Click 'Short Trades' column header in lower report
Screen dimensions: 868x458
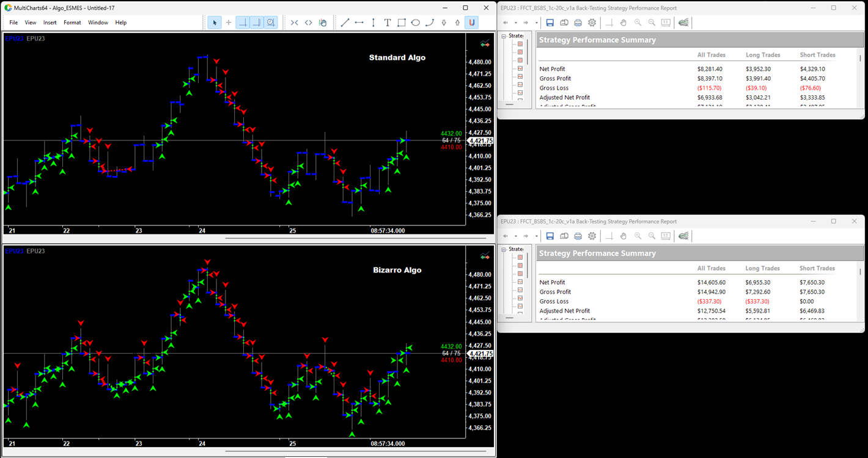pyautogui.click(x=817, y=268)
